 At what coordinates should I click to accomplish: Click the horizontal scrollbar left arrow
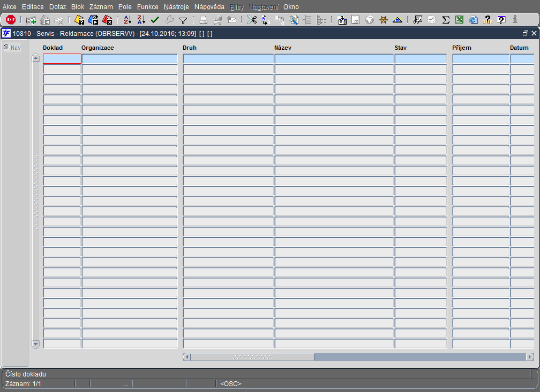(x=186, y=357)
